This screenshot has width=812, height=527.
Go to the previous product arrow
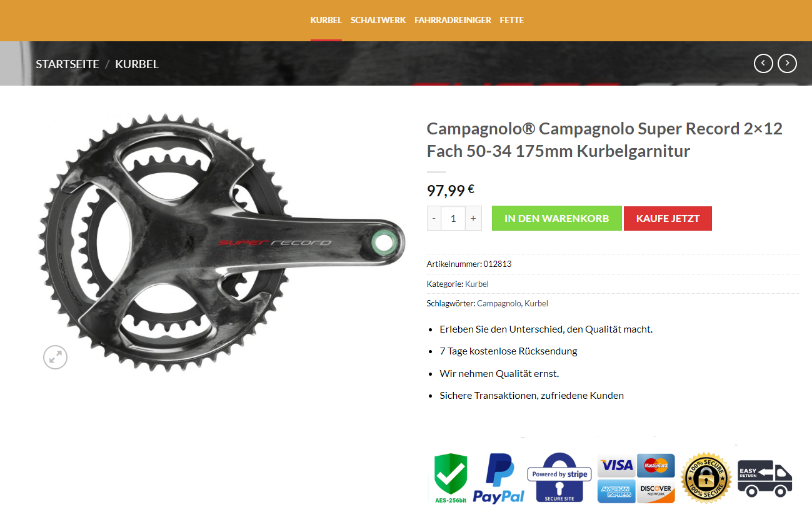pos(763,64)
